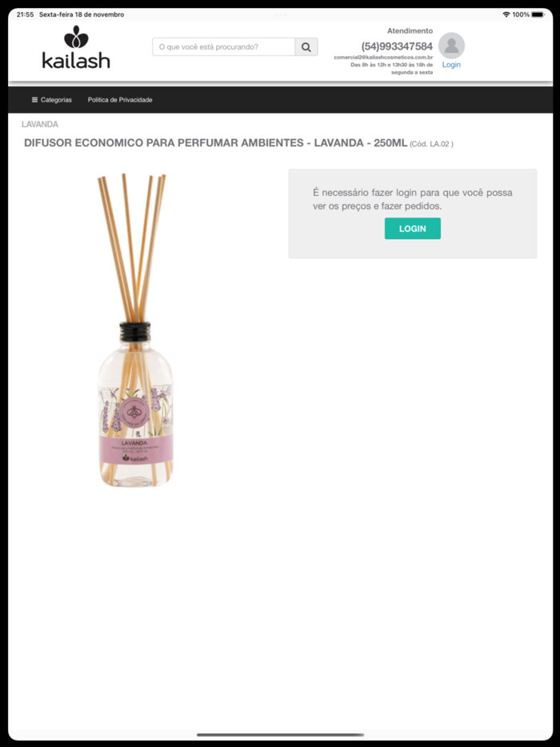
Task: Tap the lavender diffuser product image
Action: point(135,330)
